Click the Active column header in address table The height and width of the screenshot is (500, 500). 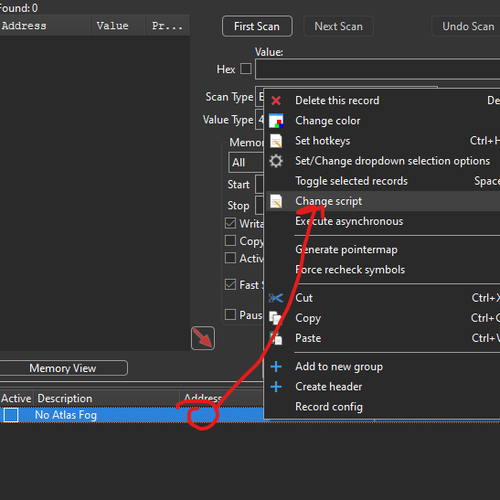click(16, 398)
